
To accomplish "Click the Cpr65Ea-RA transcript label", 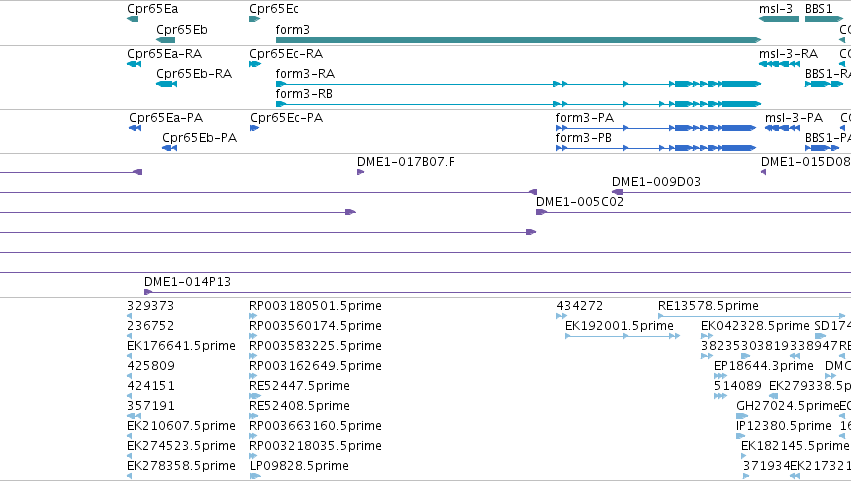I will tap(164, 54).
